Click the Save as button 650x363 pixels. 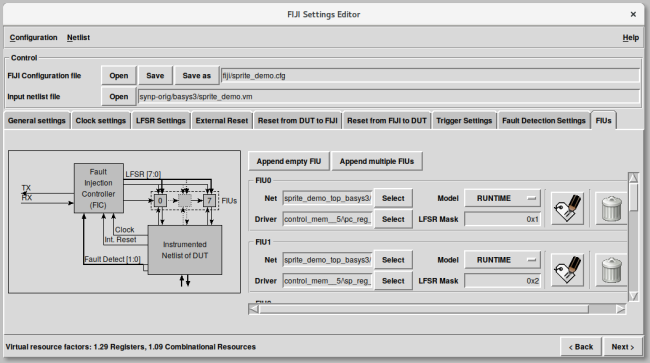(x=196, y=76)
